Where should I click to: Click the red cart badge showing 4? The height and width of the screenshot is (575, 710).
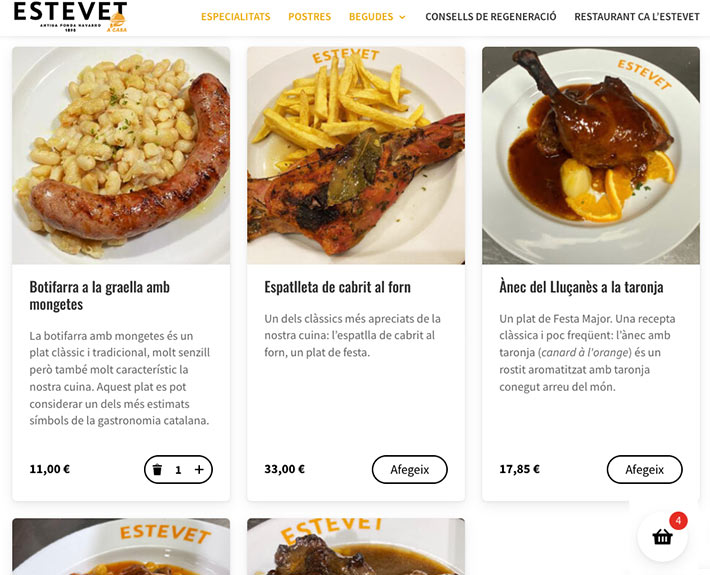coord(678,521)
